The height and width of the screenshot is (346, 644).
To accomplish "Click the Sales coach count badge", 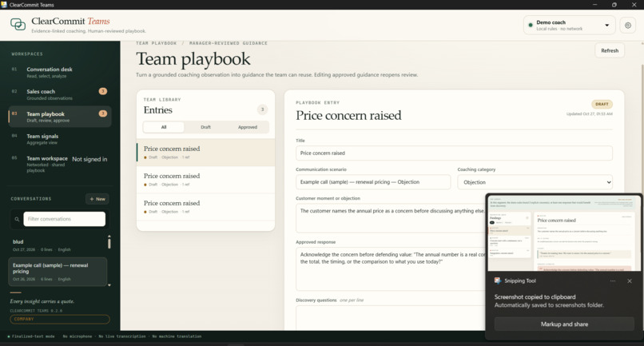I will point(103,91).
